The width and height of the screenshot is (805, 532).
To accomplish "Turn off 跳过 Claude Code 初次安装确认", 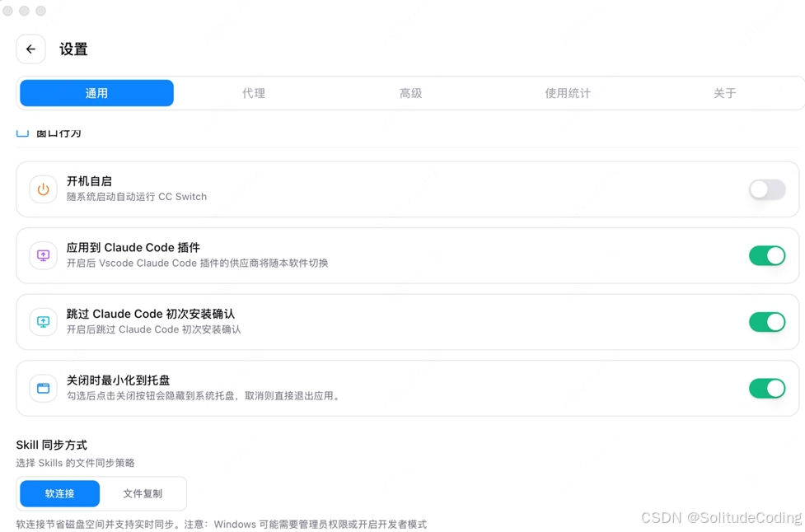I will tap(766, 322).
